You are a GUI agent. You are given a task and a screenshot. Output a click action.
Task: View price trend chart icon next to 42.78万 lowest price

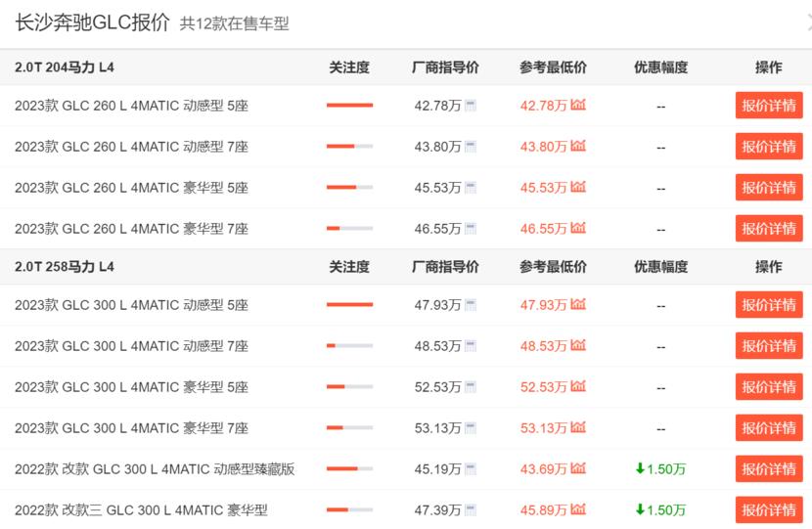pos(578,105)
